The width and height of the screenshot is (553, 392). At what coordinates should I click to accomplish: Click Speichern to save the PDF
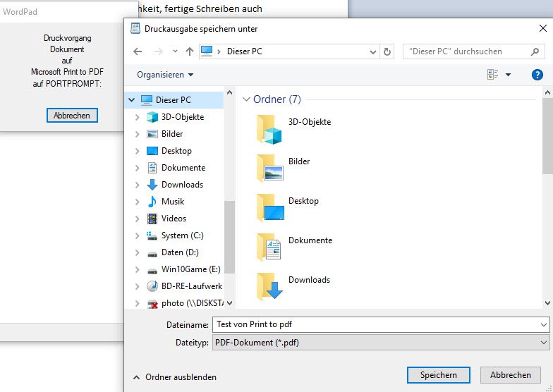tap(439, 375)
